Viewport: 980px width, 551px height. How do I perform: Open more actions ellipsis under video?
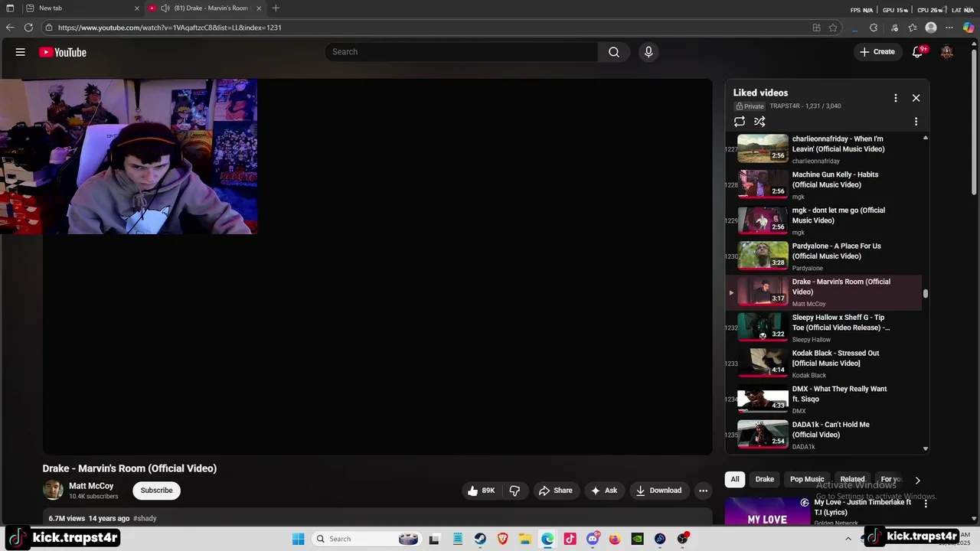pyautogui.click(x=703, y=491)
